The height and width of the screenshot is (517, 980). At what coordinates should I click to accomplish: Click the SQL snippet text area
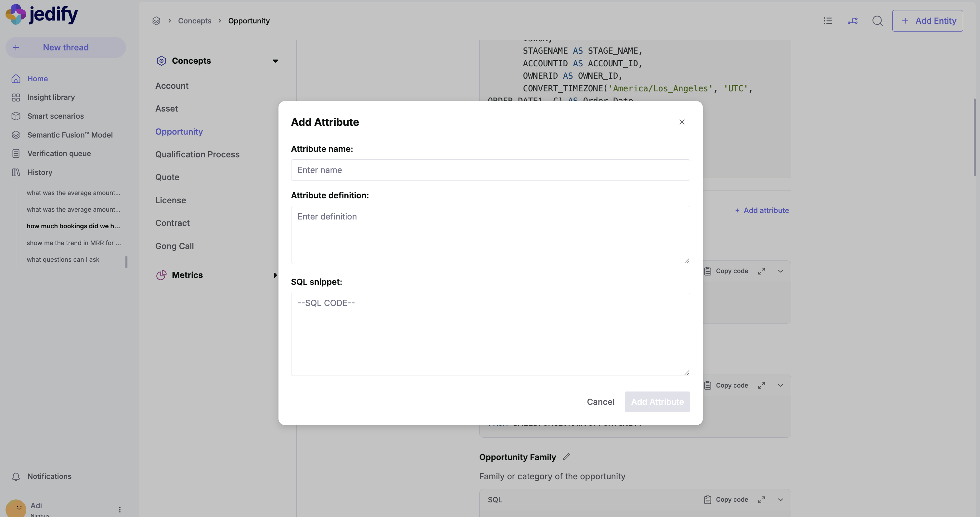pyautogui.click(x=490, y=334)
